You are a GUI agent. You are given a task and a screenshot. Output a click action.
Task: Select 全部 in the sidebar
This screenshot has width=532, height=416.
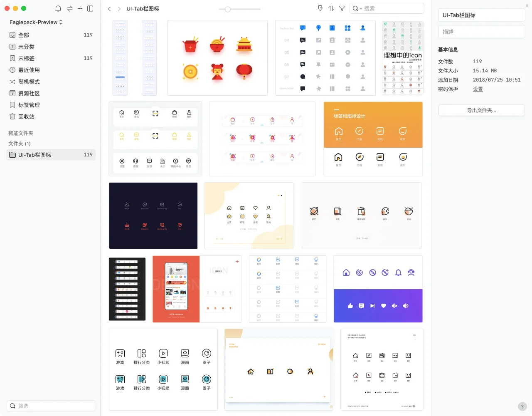coord(51,35)
